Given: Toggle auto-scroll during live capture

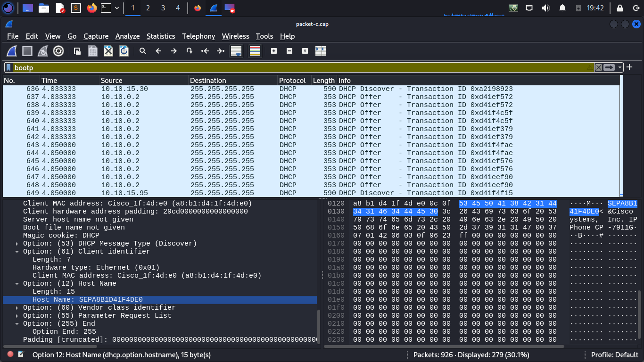Looking at the screenshot, I should [236, 51].
